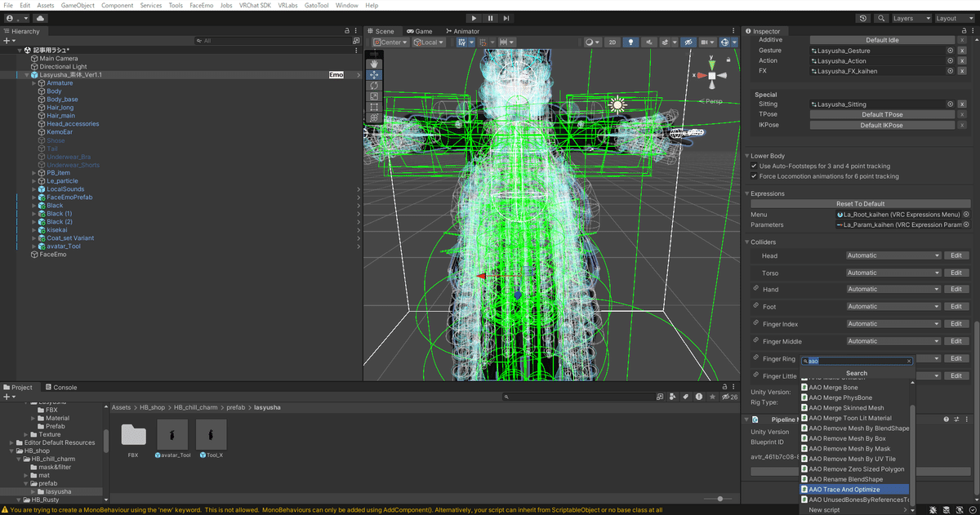Select the Rect tool in Scene
Image resolution: width=980 pixels, height=515 pixels.
coord(374,107)
